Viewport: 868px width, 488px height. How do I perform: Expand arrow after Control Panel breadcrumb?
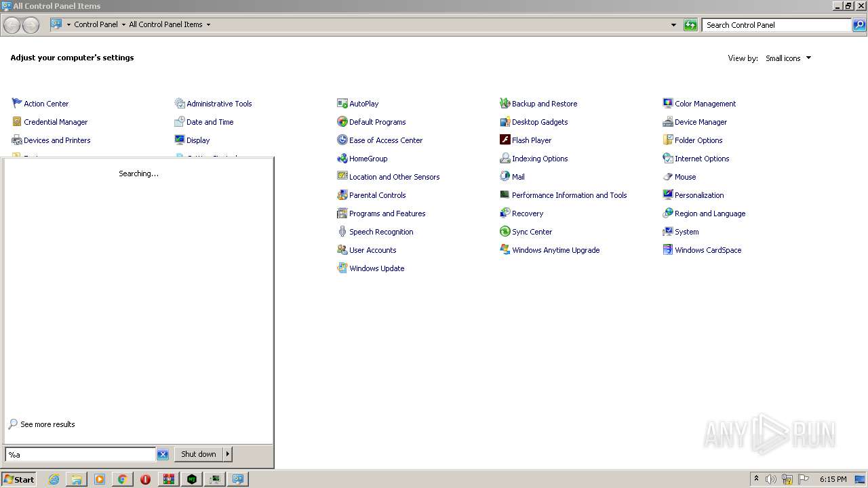[x=123, y=24]
